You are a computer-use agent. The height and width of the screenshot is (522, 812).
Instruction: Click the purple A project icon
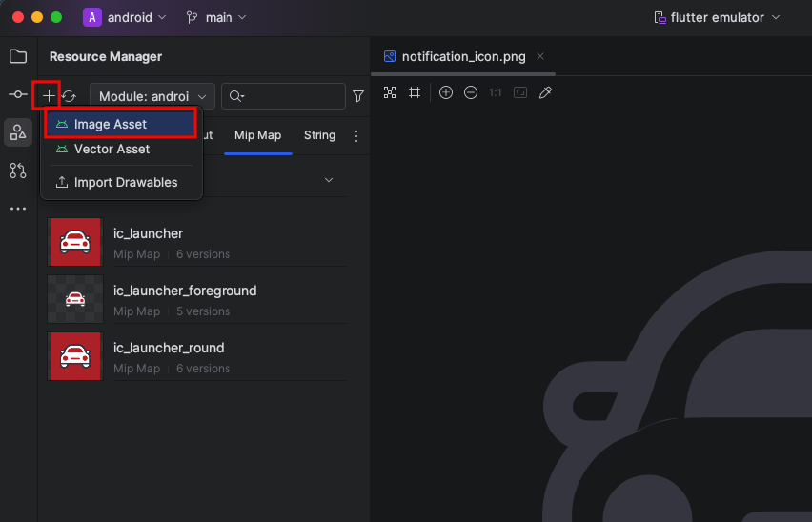tap(92, 17)
